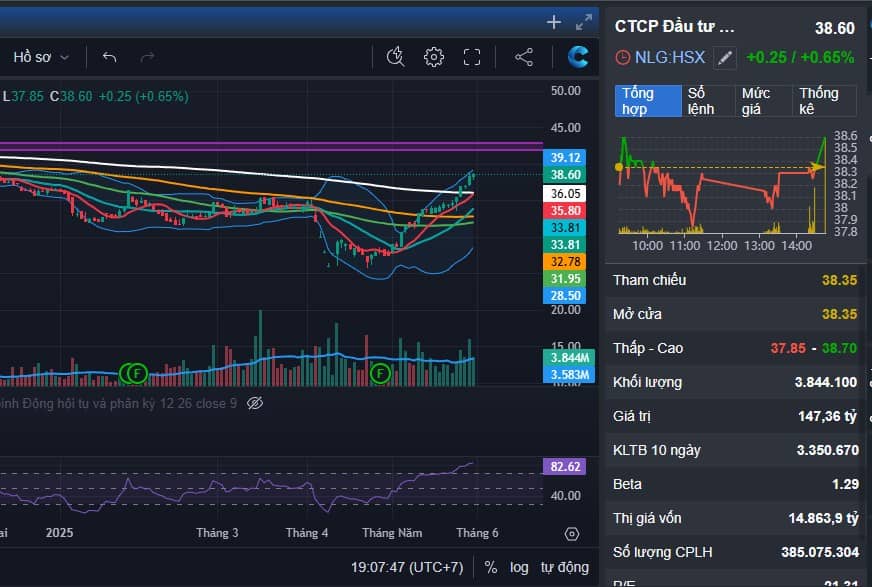The height and width of the screenshot is (587, 872).
Task: Click the Khối lượng value 3.844.100
Action: pyautogui.click(x=825, y=382)
